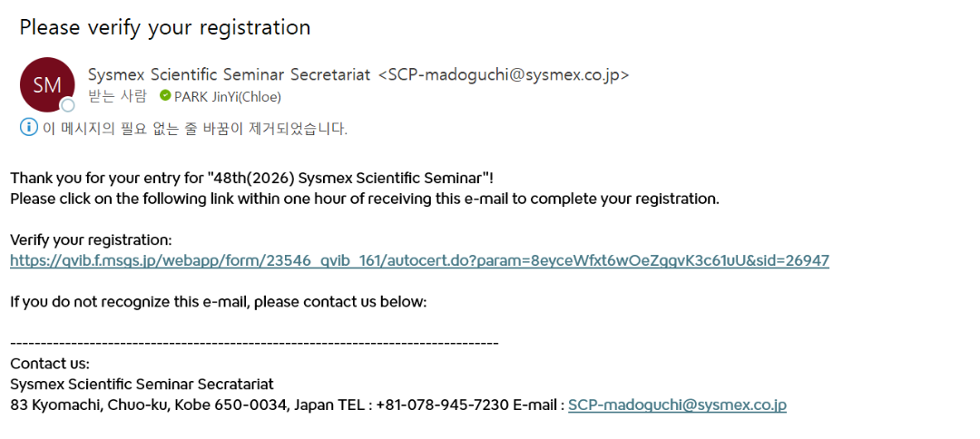Click sender address in angle brackets

(x=503, y=74)
